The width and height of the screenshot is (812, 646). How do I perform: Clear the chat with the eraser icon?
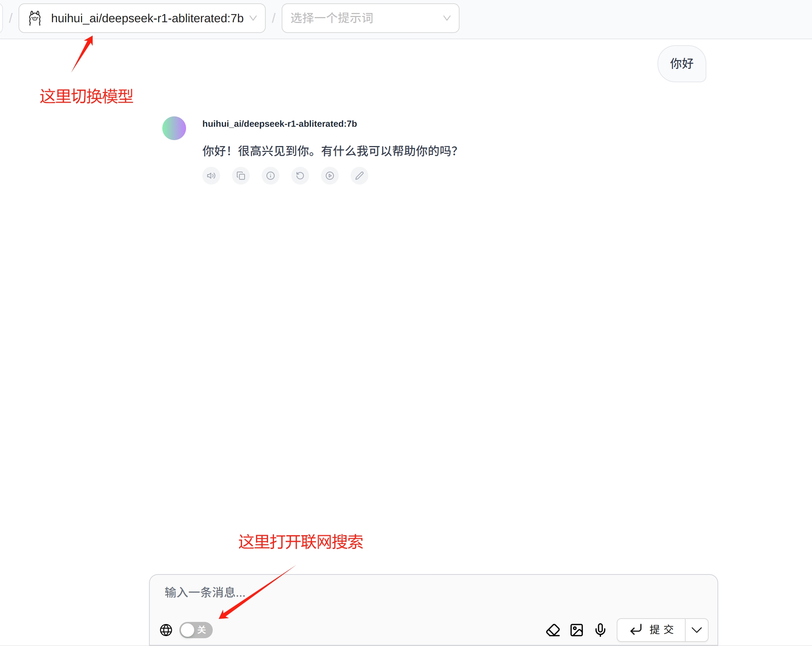tap(553, 630)
